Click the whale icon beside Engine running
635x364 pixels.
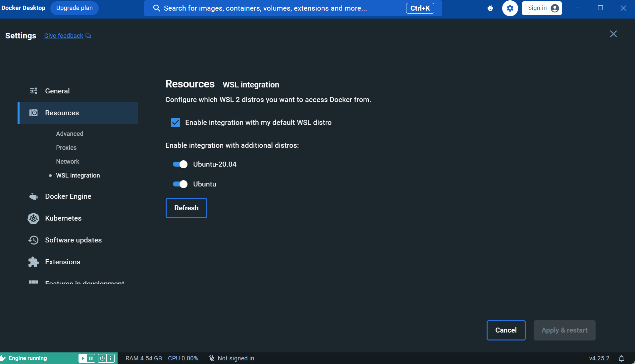[x=3, y=358]
